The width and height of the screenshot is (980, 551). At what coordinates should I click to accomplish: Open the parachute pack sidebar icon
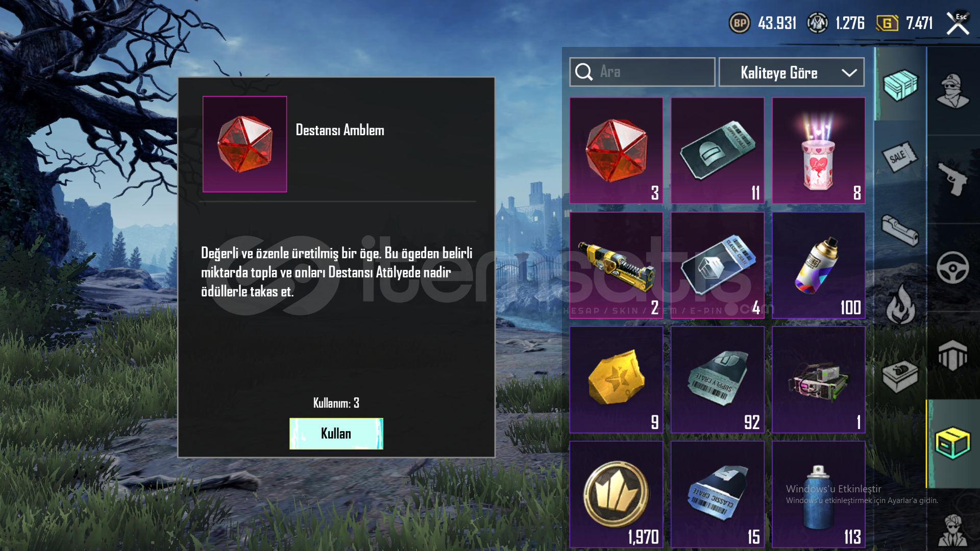click(952, 355)
